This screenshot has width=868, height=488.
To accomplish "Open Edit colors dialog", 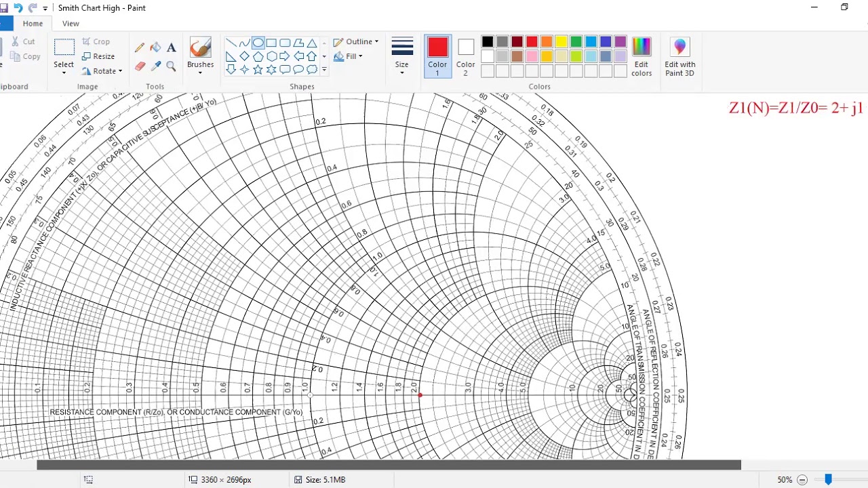I will tap(642, 56).
